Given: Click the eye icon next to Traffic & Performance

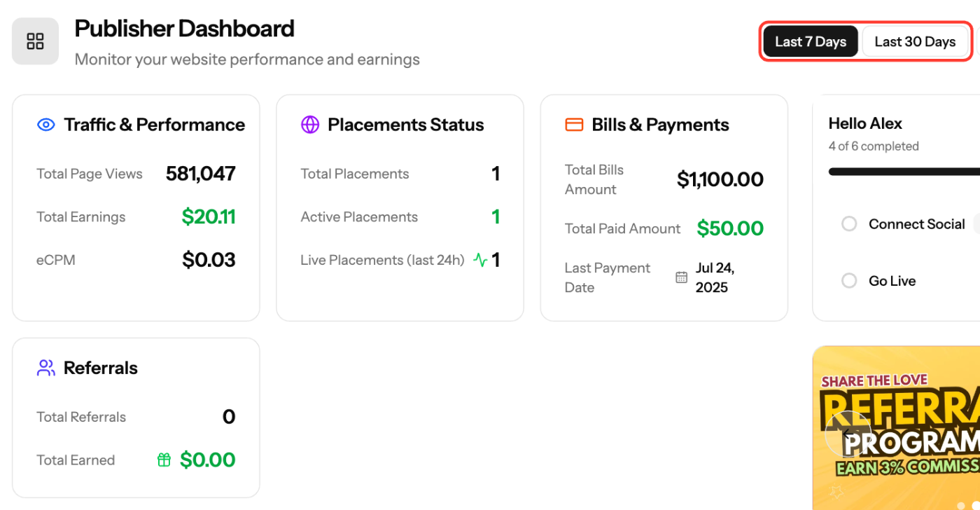Looking at the screenshot, I should pos(45,125).
